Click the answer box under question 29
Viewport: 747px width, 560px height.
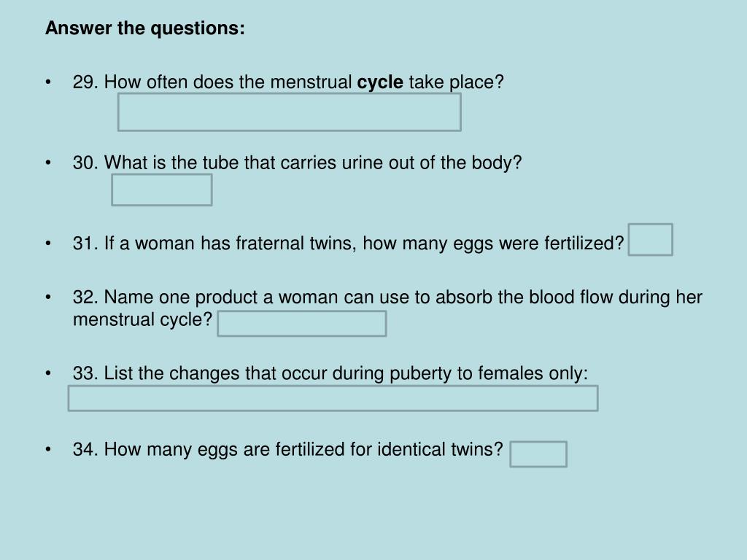(289, 112)
